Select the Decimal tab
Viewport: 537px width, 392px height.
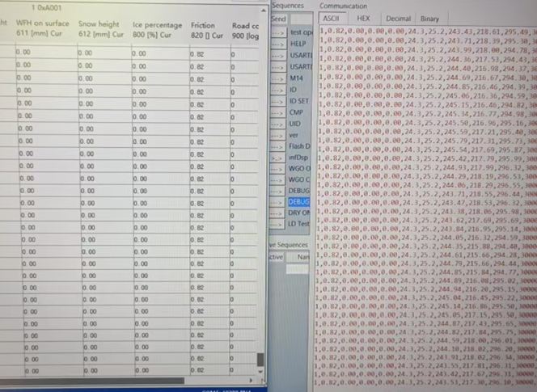[398, 19]
